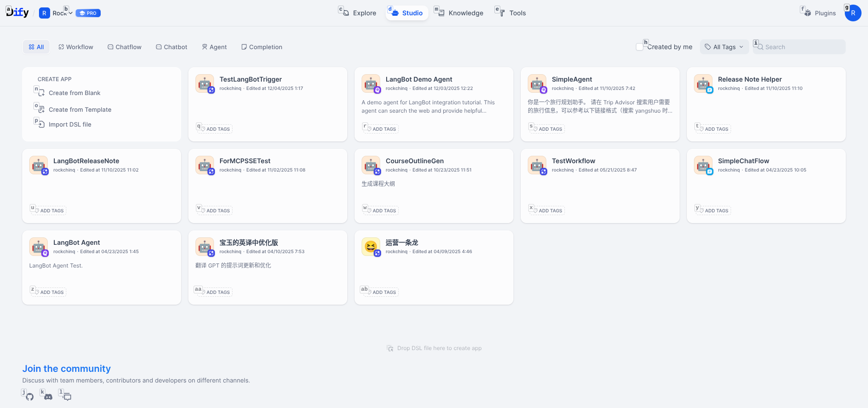This screenshot has width=868, height=408.
Task: Open the user avatar R menu
Action: pos(853,13)
